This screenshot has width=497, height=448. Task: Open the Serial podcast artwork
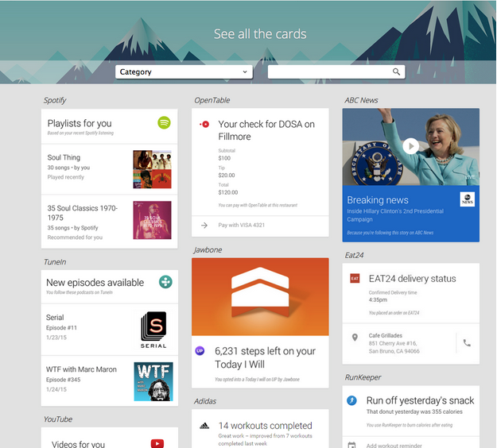(153, 330)
